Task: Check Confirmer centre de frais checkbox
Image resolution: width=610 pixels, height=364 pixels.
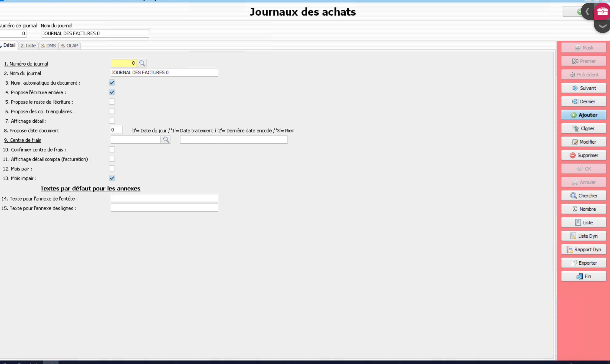Action: [112, 149]
